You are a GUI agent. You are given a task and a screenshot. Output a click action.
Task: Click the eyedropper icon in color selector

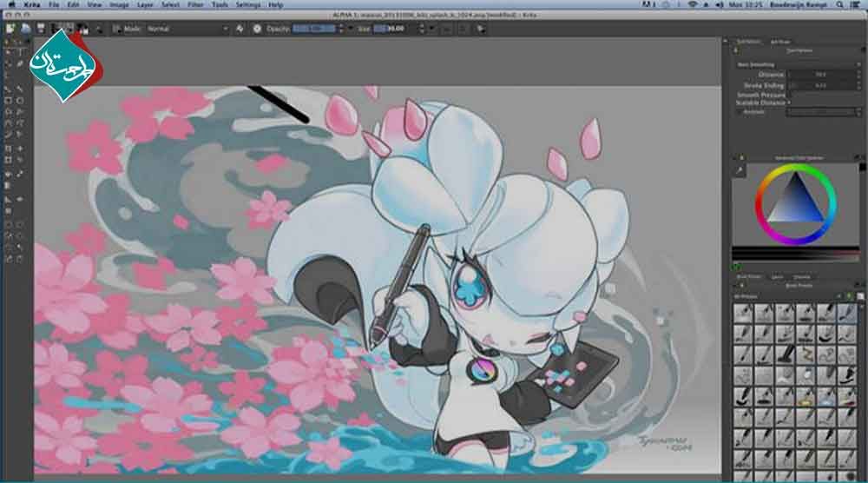tap(739, 171)
